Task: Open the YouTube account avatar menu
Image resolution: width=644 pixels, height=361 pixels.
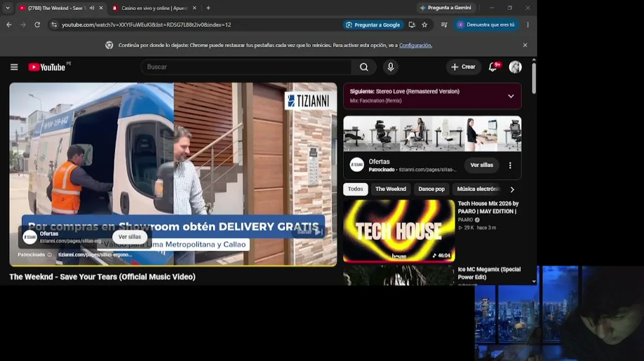Action: coord(515,67)
